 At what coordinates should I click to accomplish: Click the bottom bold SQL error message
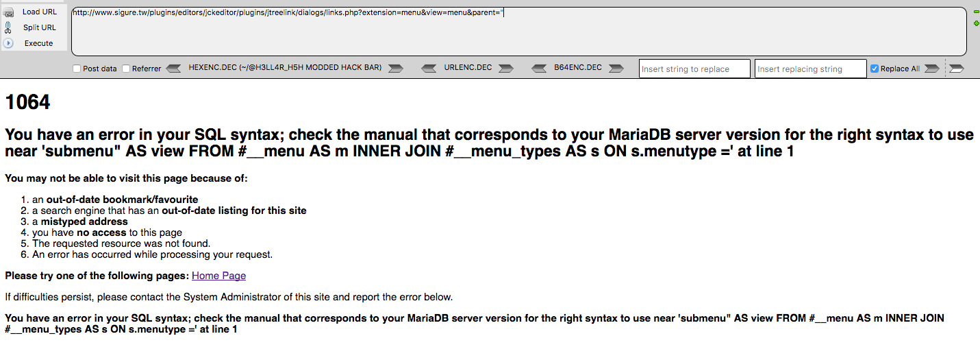tap(475, 324)
